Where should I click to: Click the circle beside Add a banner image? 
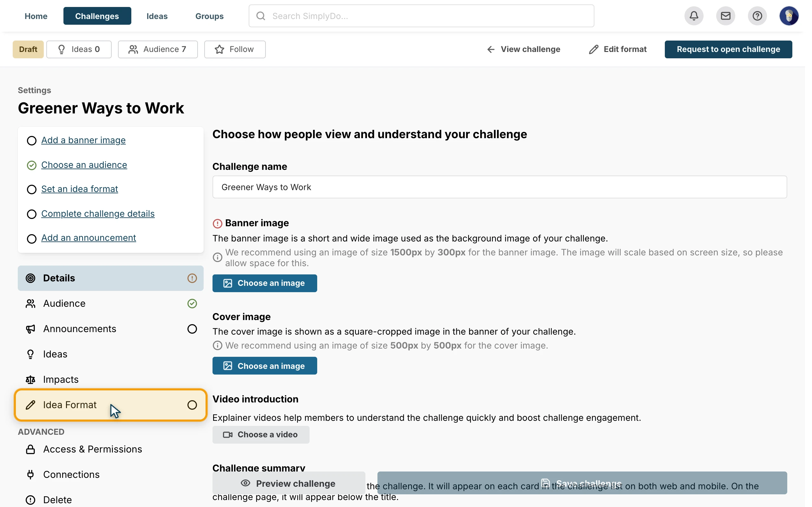[31, 141]
